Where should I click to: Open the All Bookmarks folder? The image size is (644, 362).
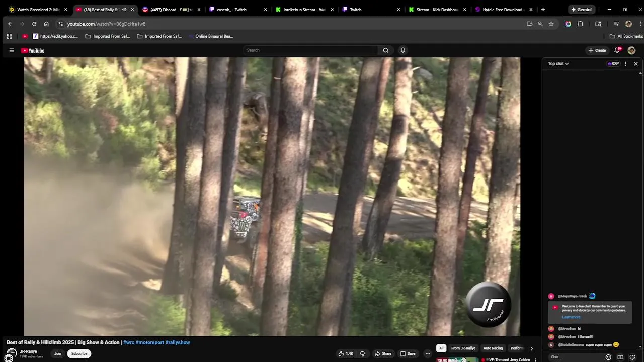[x=626, y=36]
